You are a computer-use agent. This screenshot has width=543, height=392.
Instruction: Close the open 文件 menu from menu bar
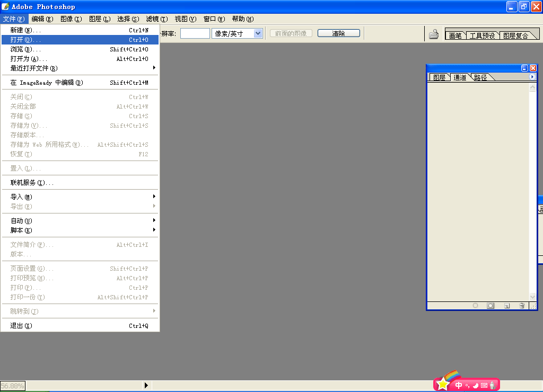(13, 19)
